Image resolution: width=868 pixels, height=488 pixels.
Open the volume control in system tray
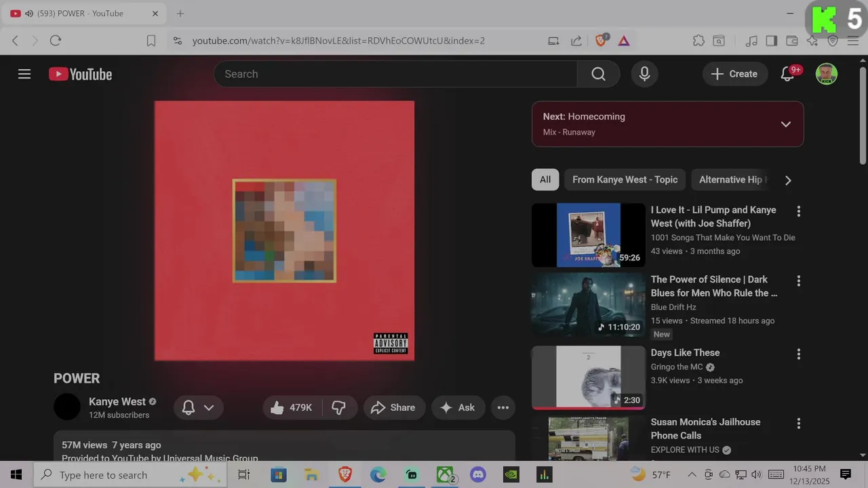coord(757,474)
